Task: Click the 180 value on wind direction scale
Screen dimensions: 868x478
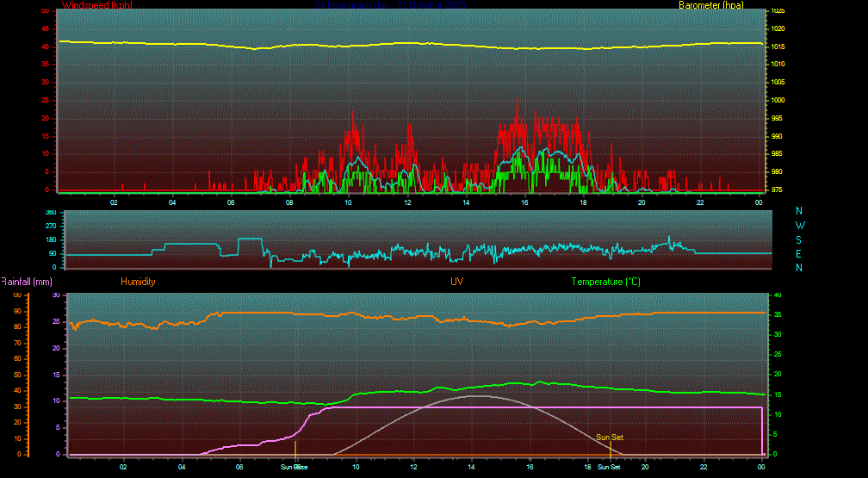Action: (x=50, y=239)
